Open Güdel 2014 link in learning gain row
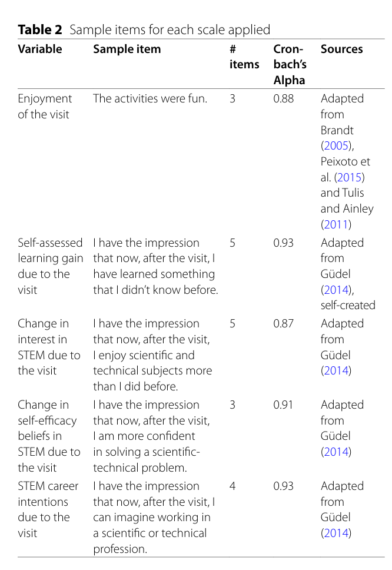 (x=336, y=290)
